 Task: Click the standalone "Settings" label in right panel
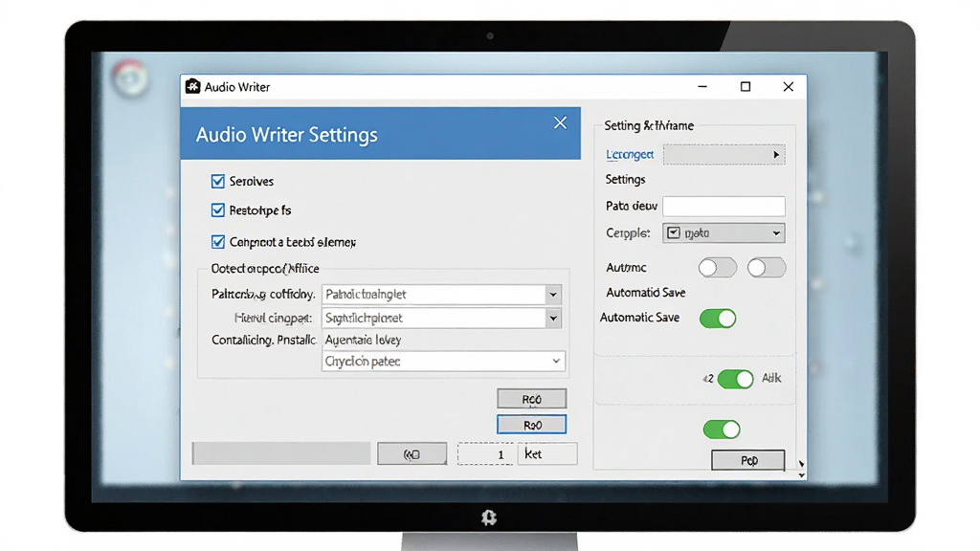pos(625,179)
